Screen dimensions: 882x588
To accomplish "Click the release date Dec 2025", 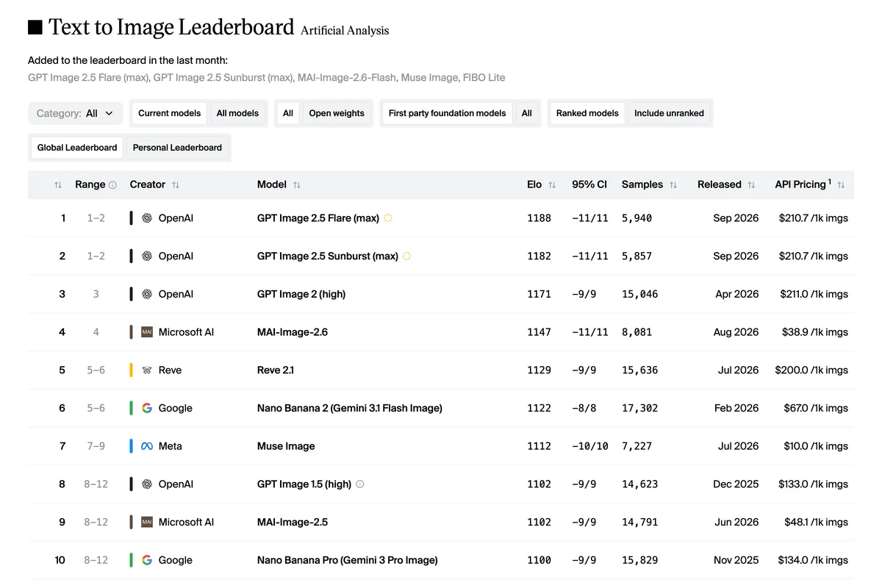I will 736,484.
